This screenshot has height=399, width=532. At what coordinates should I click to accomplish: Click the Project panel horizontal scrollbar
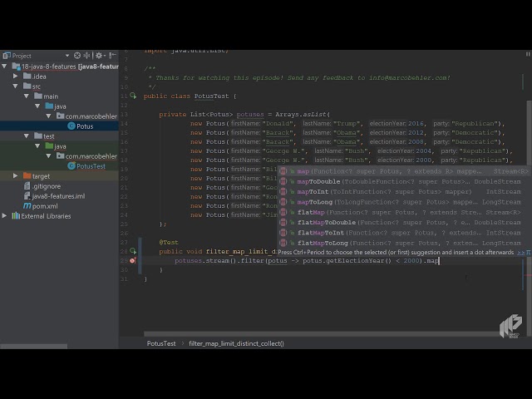(x=34, y=346)
